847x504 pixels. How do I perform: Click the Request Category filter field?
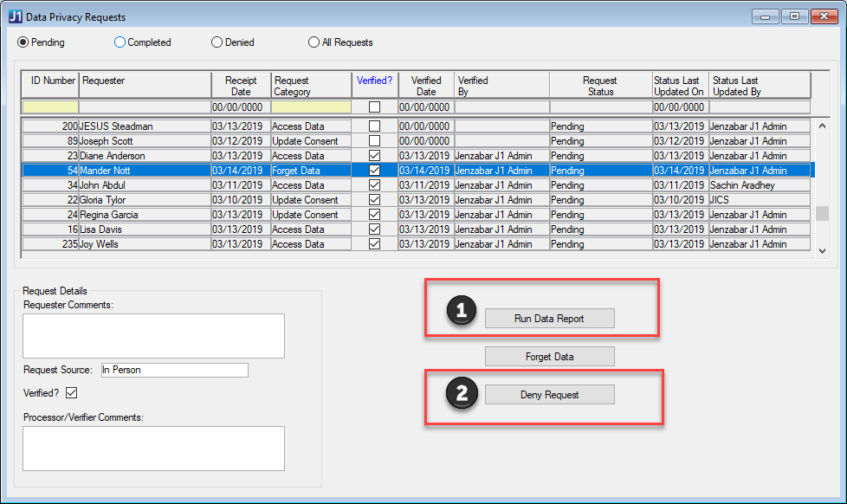311,107
